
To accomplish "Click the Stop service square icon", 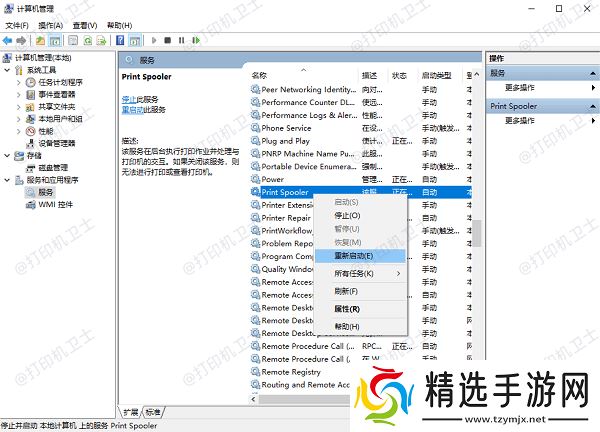I will coord(167,41).
